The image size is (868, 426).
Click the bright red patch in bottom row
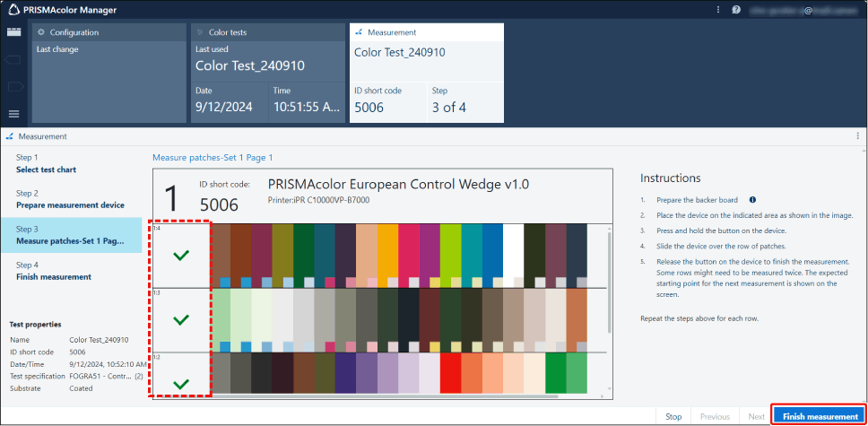coord(450,372)
